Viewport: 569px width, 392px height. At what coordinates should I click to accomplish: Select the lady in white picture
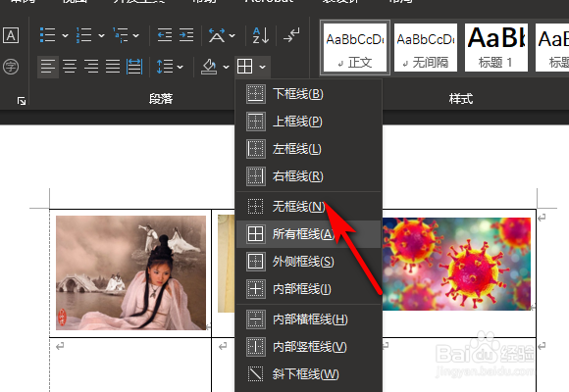pos(131,272)
